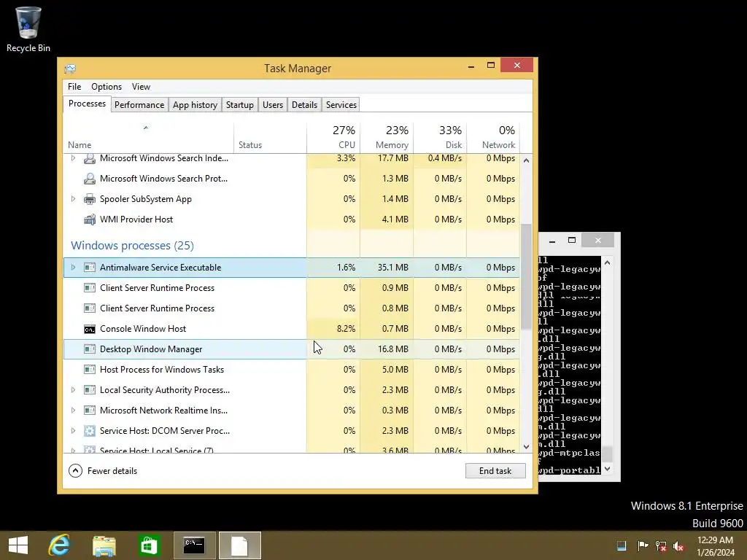Launch Internet Explorer from the taskbar
This screenshot has width=747, height=560.
point(59,545)
